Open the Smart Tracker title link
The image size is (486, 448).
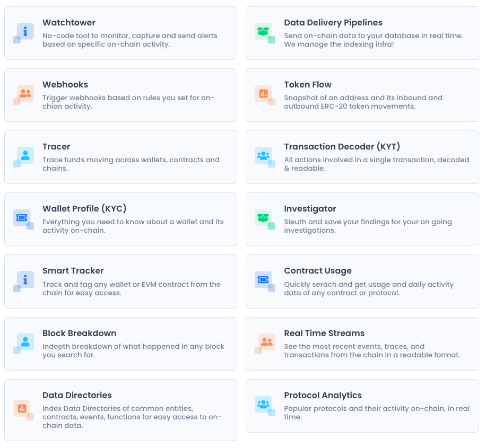[73, 271]
